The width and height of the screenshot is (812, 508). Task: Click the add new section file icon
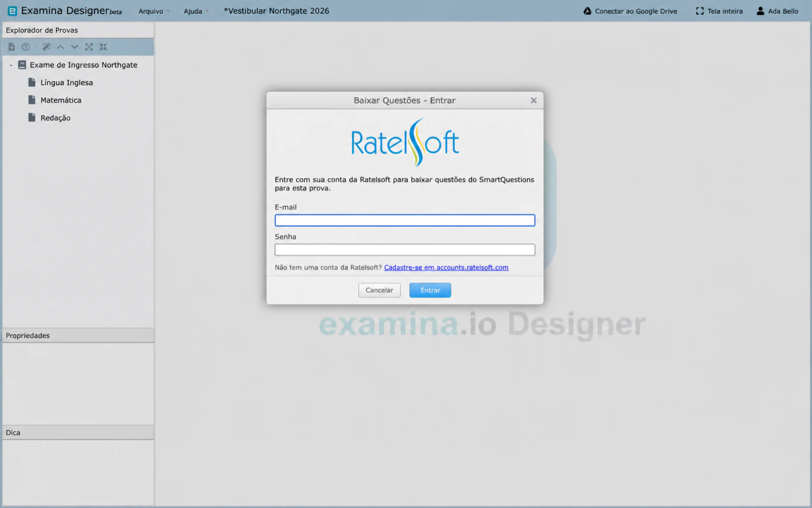coord(12,47)
